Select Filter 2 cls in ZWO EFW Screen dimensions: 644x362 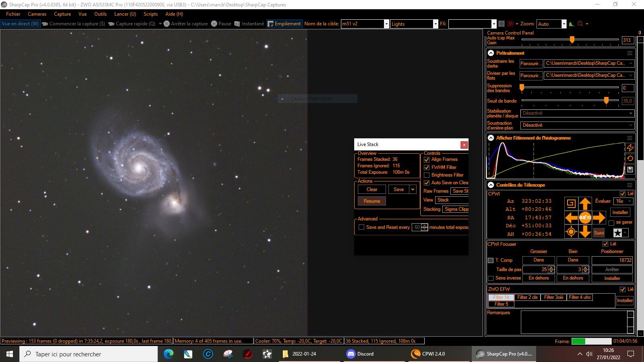point(527,297)
